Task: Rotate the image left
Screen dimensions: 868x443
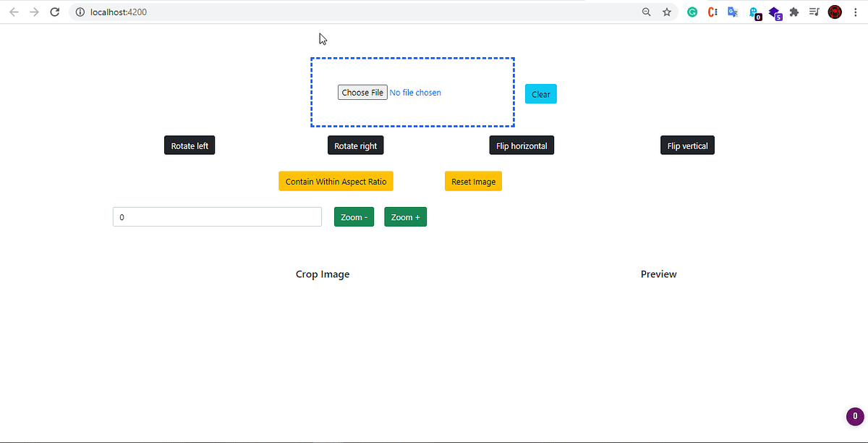Action: click(x=189, y=145)
